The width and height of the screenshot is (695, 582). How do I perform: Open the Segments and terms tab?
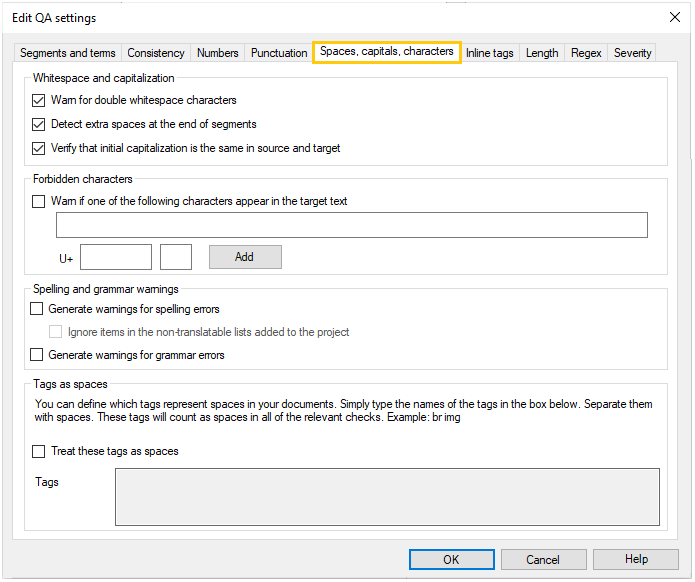point(67,53)
